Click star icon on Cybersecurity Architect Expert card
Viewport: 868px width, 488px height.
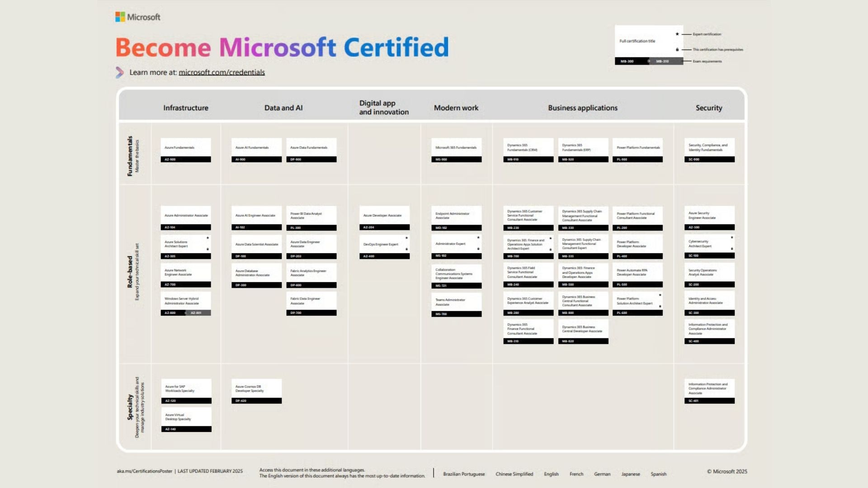click(732, 237)
